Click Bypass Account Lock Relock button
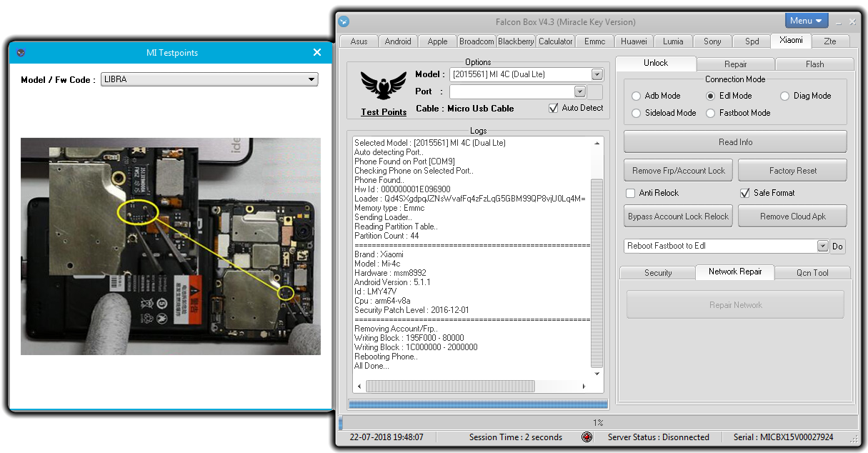This screenshot has height=453, width=868. [678, 216]
